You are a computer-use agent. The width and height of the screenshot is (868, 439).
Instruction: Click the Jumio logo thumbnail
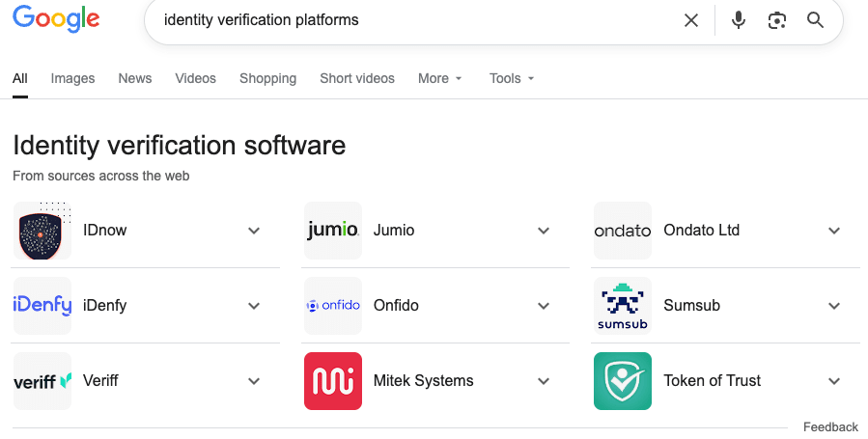coord(333,231)
